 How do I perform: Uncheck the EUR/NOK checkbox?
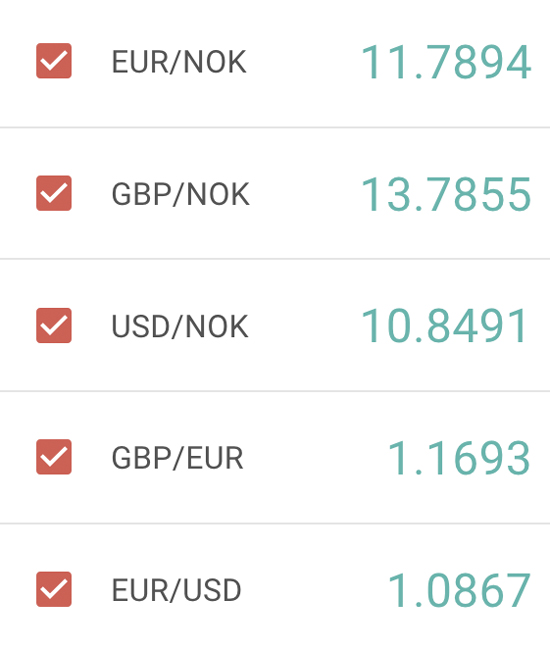coord(54,61)
